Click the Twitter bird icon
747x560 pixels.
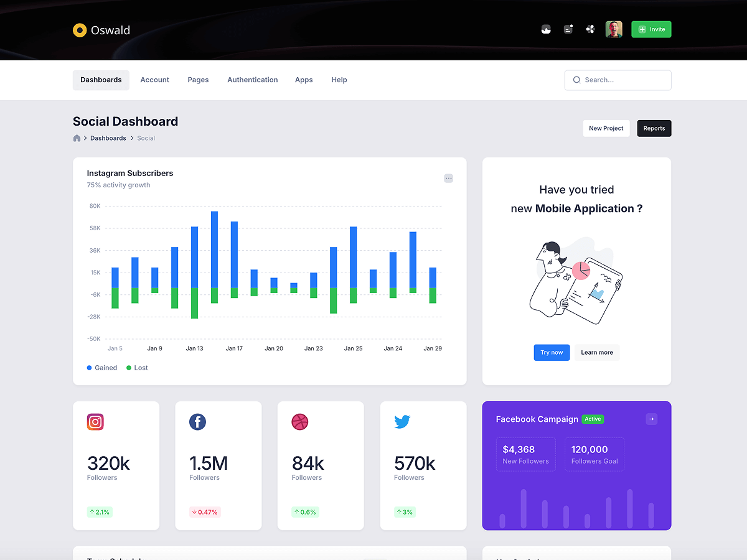[402, 422]
